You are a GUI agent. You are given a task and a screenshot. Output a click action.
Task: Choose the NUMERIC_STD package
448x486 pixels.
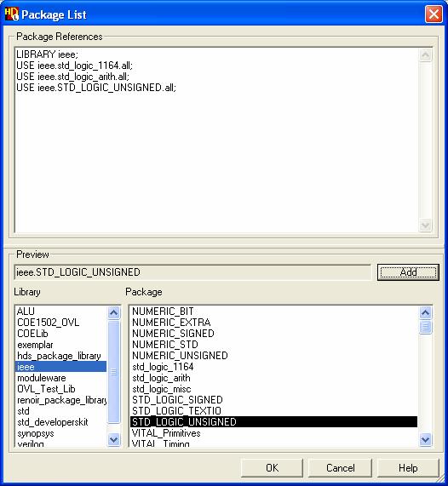[165, 345]
